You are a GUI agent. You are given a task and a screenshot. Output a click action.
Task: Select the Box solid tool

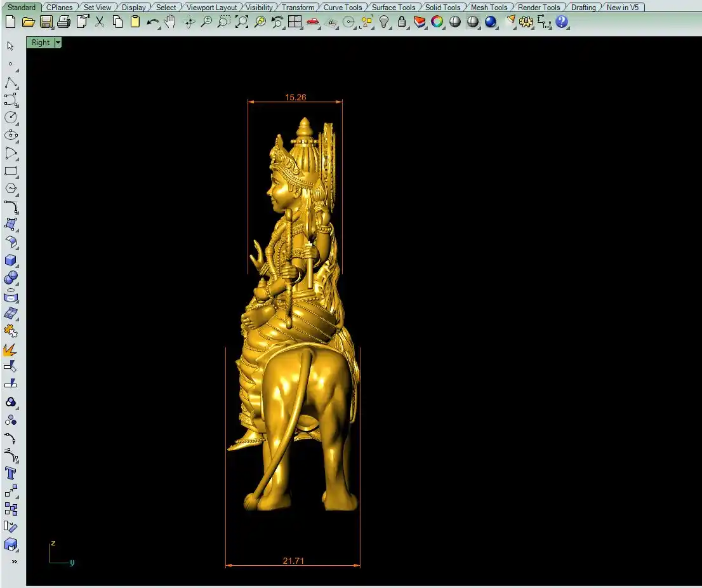pos(11,260)
